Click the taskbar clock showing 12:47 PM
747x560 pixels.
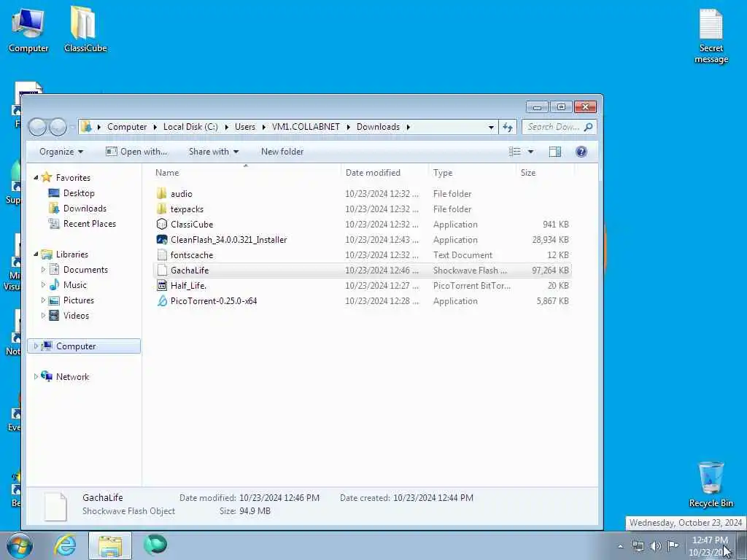tap(710, 546)
